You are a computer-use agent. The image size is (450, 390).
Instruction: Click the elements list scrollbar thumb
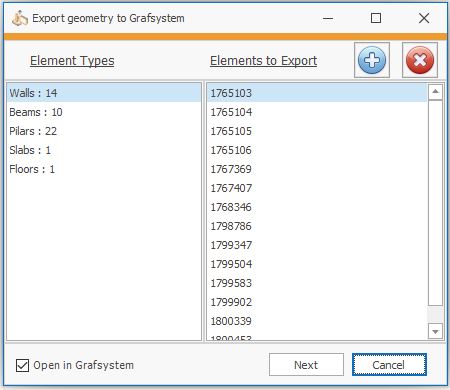[x=435, y=203]
